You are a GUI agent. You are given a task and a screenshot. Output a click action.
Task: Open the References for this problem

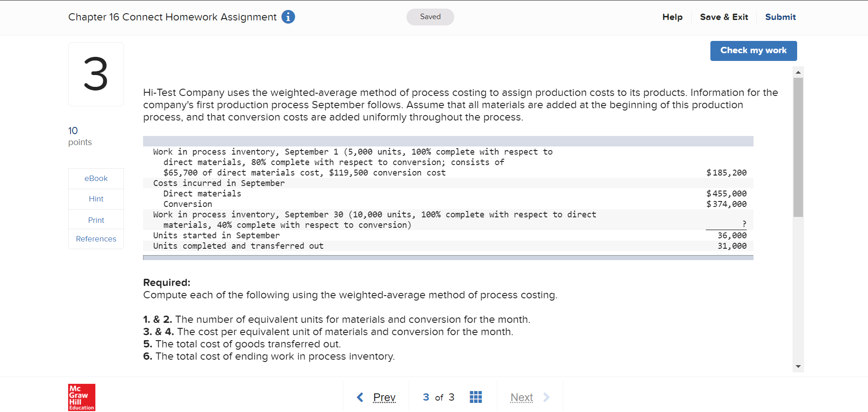click(x=96, y=239)
